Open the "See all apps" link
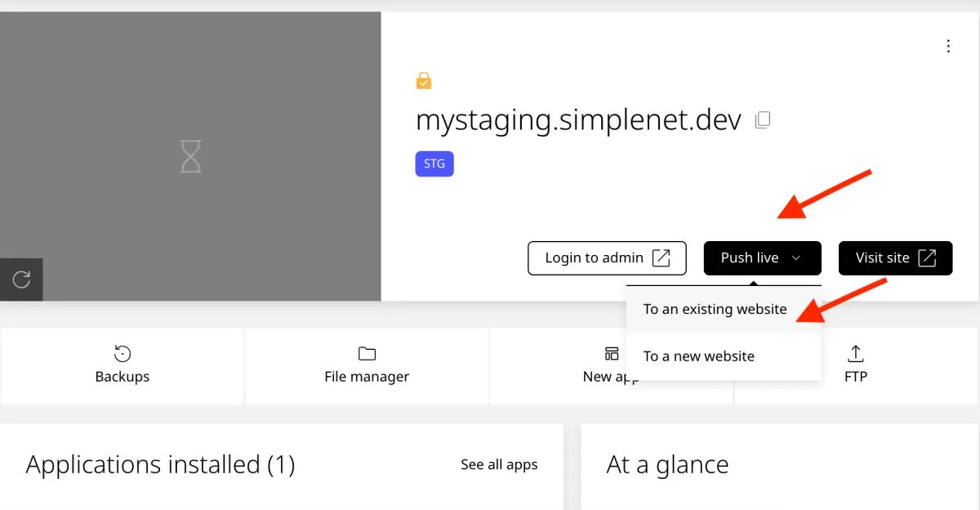 pos(499,464)
